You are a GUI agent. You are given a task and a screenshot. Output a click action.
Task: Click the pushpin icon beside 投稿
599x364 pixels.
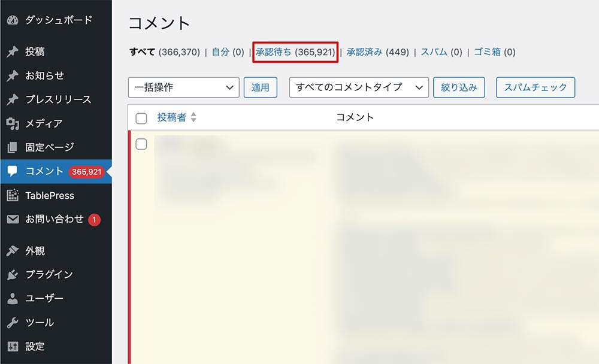point(13,52)
